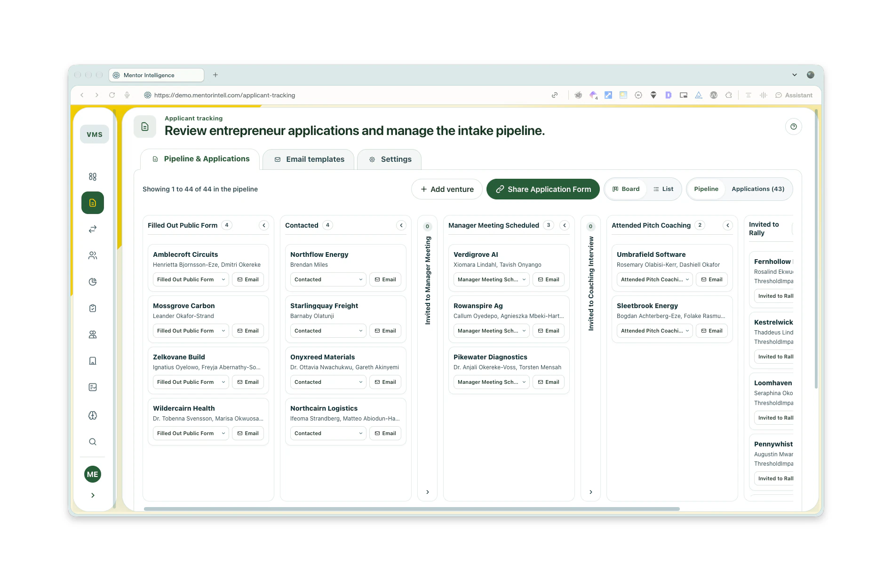Go back using the browser back arrow
892x588 pixels.
coord(82,95)
